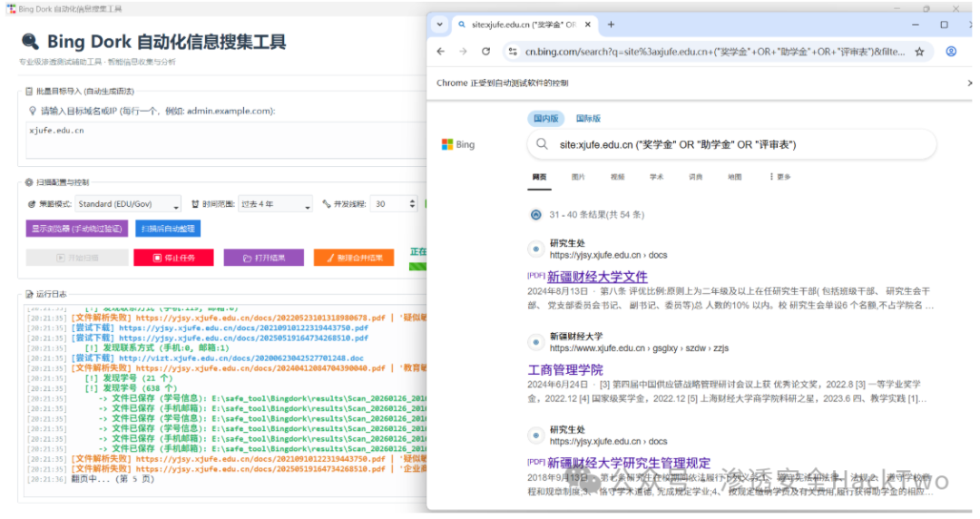Open a new Chrome tab with plus icon
The width and height of the screenshot is (980, 519).
(612, 24)
